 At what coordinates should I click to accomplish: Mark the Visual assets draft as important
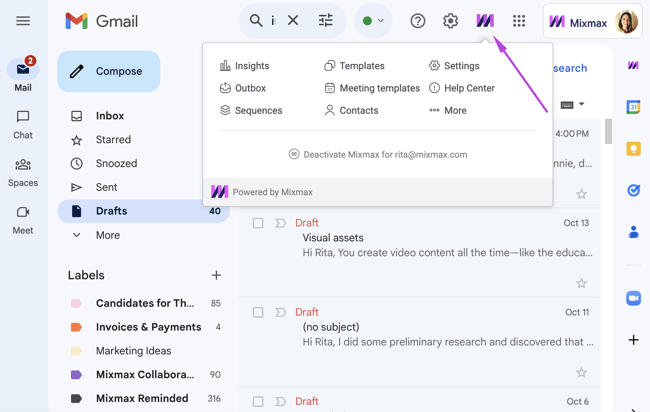[281, 223]
